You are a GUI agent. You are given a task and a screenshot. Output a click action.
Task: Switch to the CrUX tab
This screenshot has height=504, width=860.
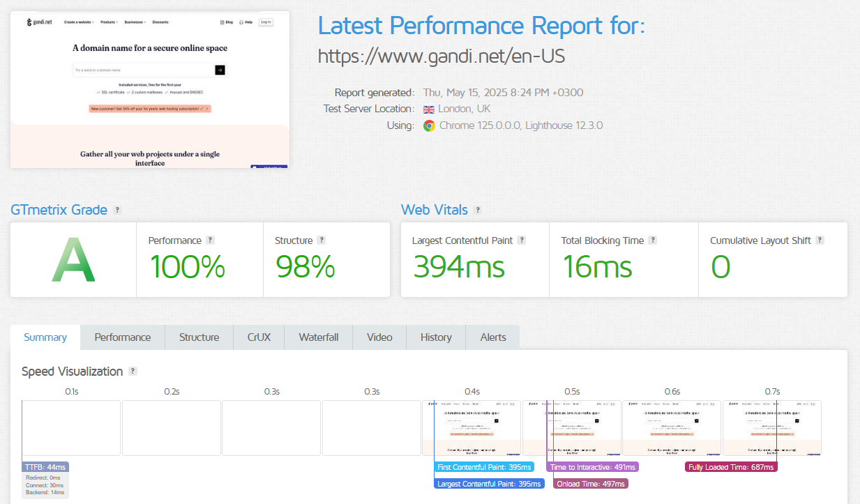tap(259, 337)
